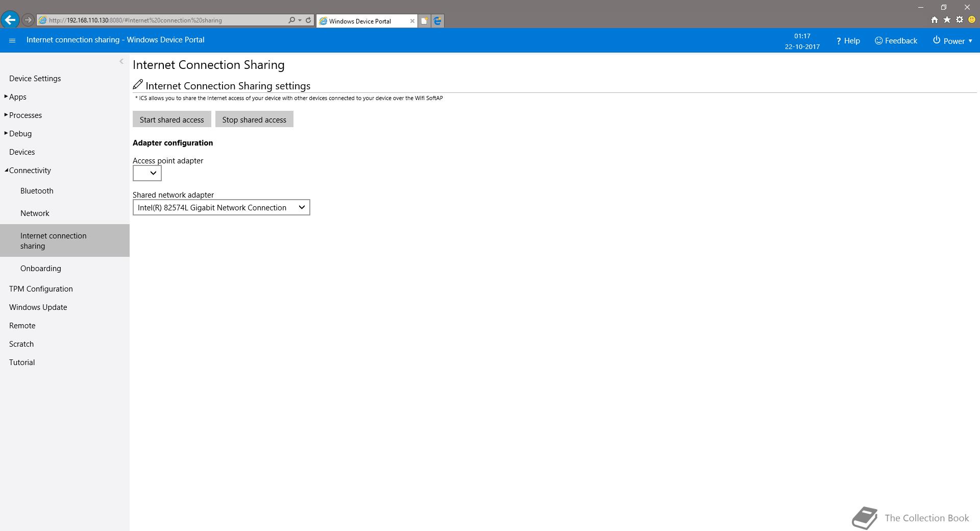Open TPM Configuration page
Viewport: 980px width, 531px height.
[41, 289]
